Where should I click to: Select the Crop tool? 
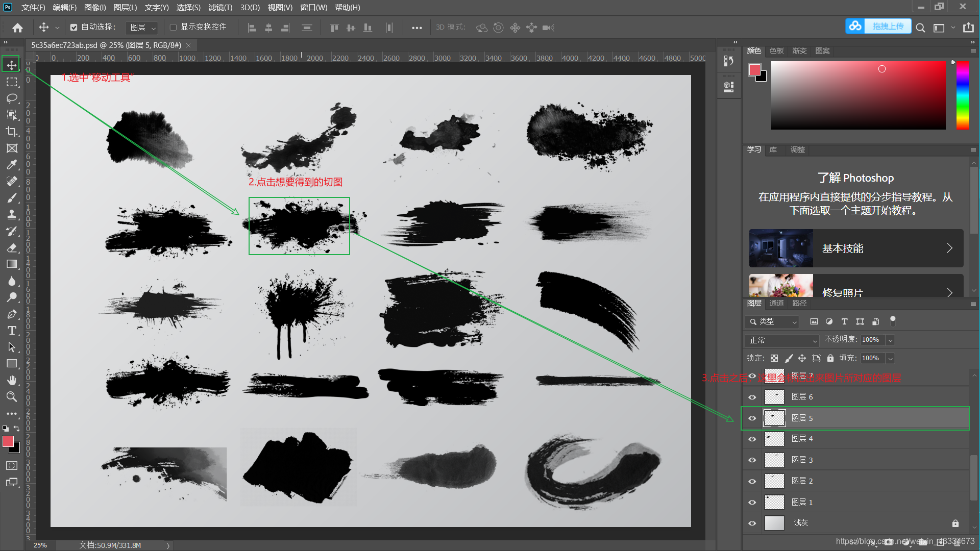[12, 132]
